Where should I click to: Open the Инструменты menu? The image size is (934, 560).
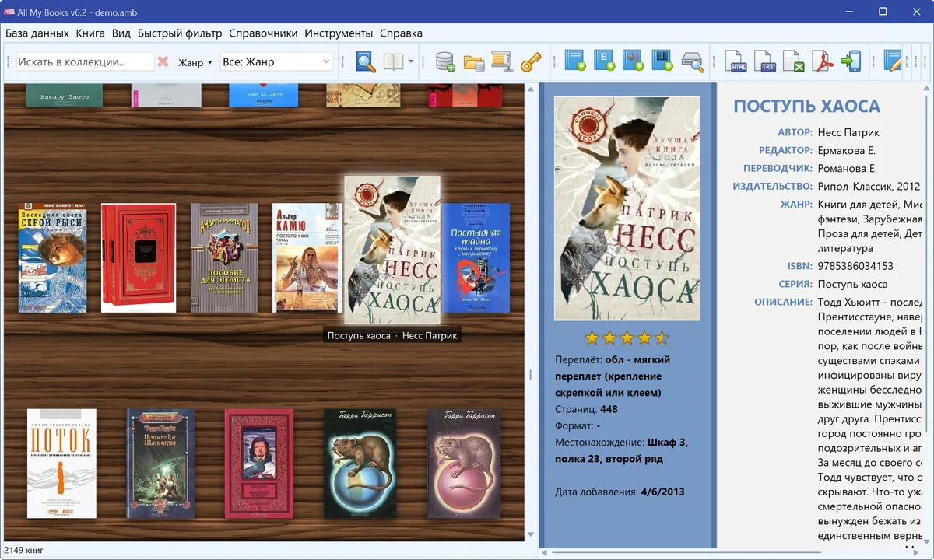point(339,33)
